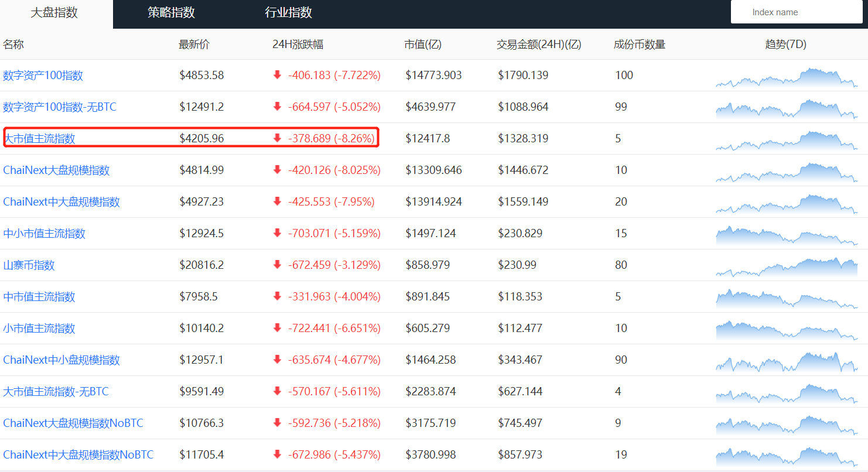Viewport: 868px width, 472px height.
Task: Click the trading volume $857.973
Action: [x=520, y=454]
